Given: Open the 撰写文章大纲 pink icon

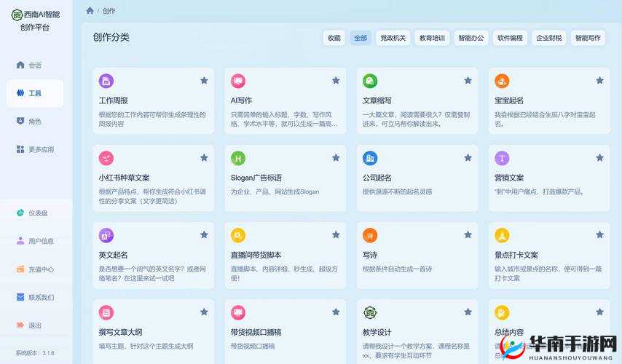Looking at the screenshot, I should [106, 312].
